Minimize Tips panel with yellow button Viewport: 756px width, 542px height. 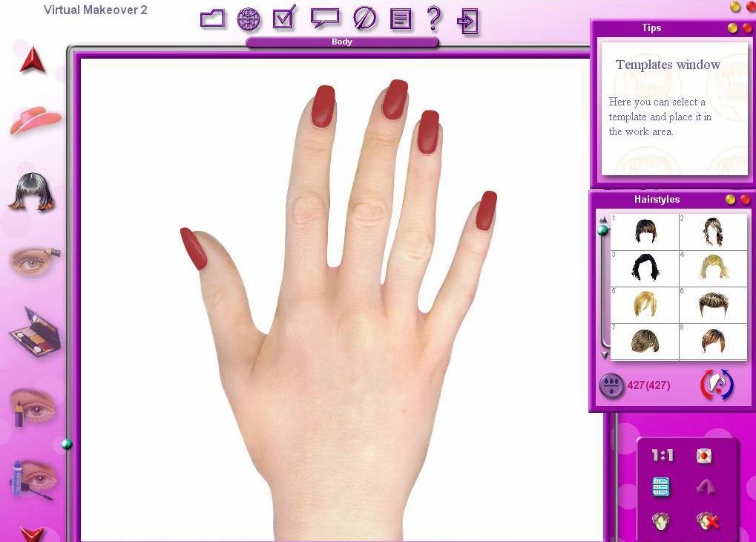[733, 28]
